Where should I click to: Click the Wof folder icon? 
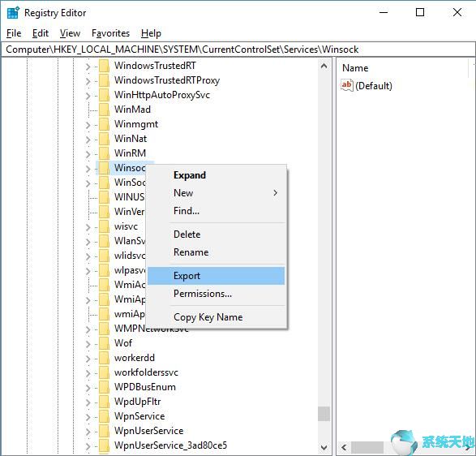point(104,343)
